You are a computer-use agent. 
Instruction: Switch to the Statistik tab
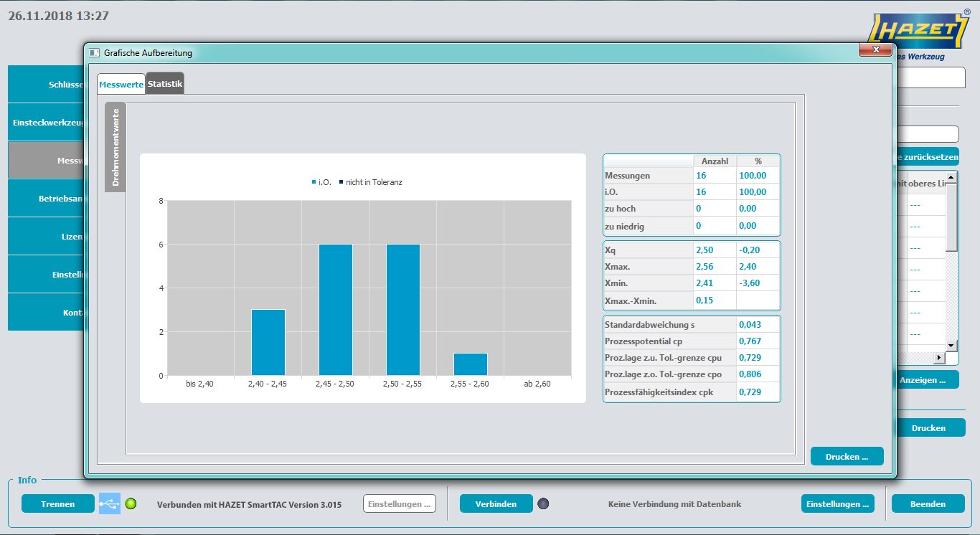click(x=165, y=84)
